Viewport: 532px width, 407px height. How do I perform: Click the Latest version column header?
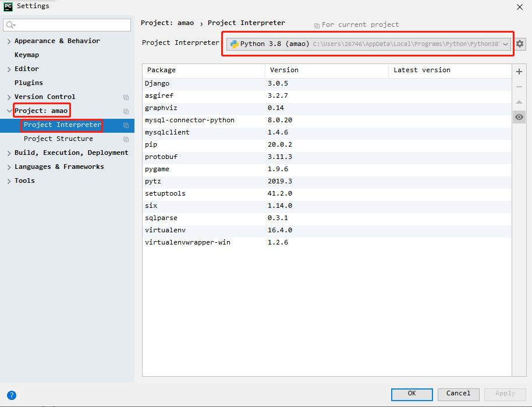tap(450, 70)
